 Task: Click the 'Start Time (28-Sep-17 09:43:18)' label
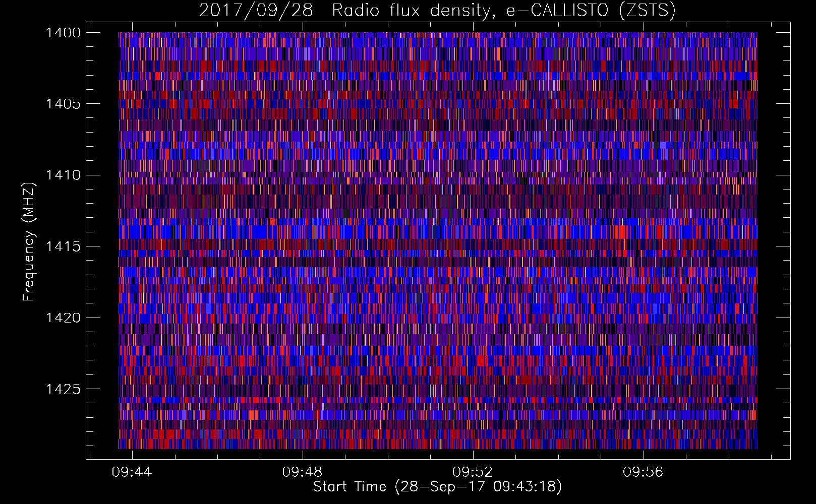[x=437, y=487]
